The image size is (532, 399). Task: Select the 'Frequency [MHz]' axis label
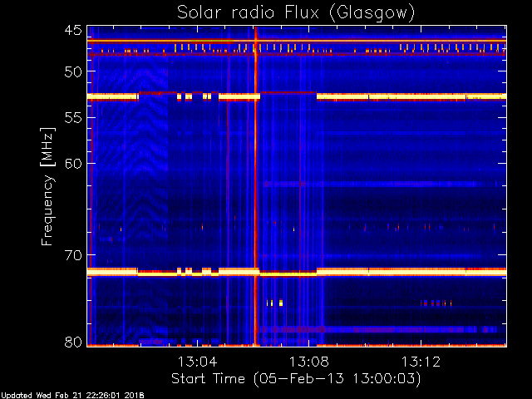point(47,186)
